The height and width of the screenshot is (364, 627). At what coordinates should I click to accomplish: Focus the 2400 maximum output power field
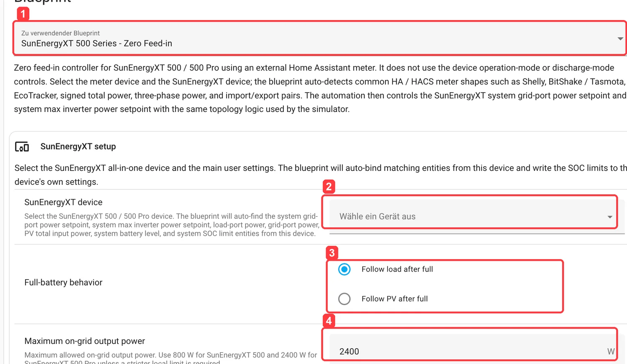[x=472, y=349]
